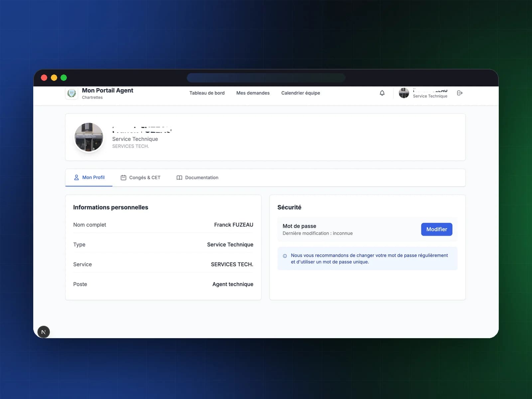The height and width of the screenshot is (399, 532).
Task: Open the notifications bell
Action: [382, 93]
